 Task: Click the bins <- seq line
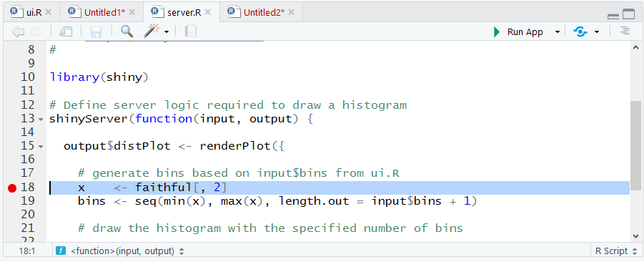pos(277,202)
